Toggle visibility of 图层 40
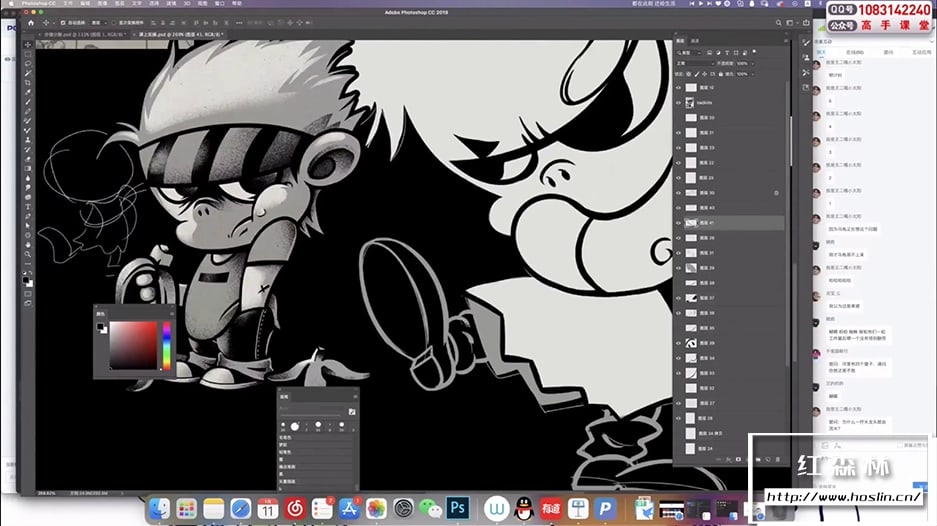Screen dimensions: 937x526 point(678,208)
